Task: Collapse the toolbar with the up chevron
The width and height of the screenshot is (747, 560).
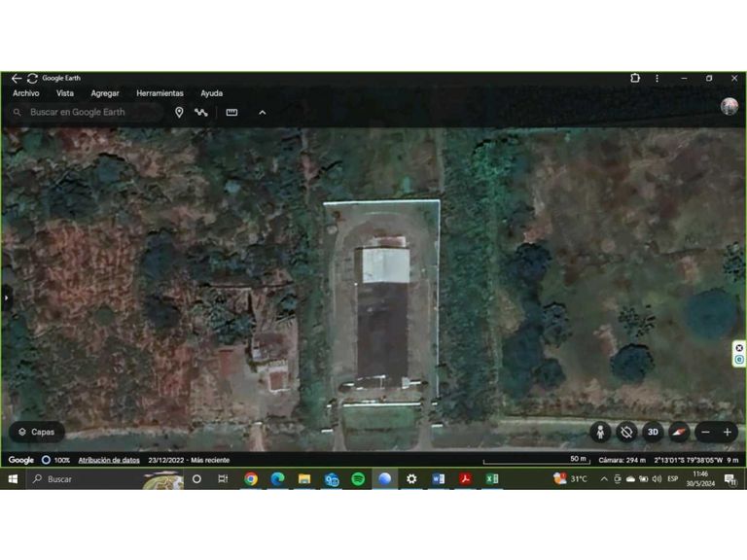Action: (x=262, y=113)
